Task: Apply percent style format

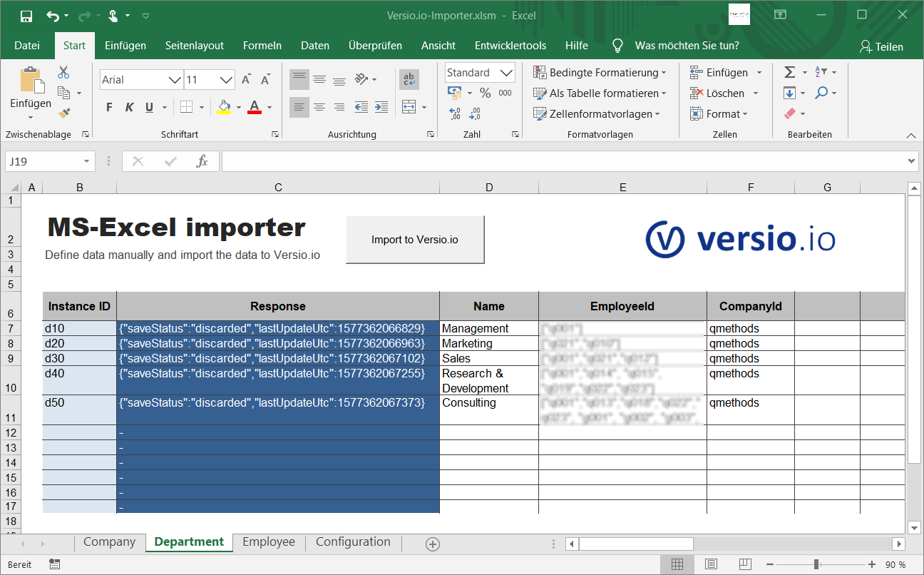Action: tap(486, 93)
